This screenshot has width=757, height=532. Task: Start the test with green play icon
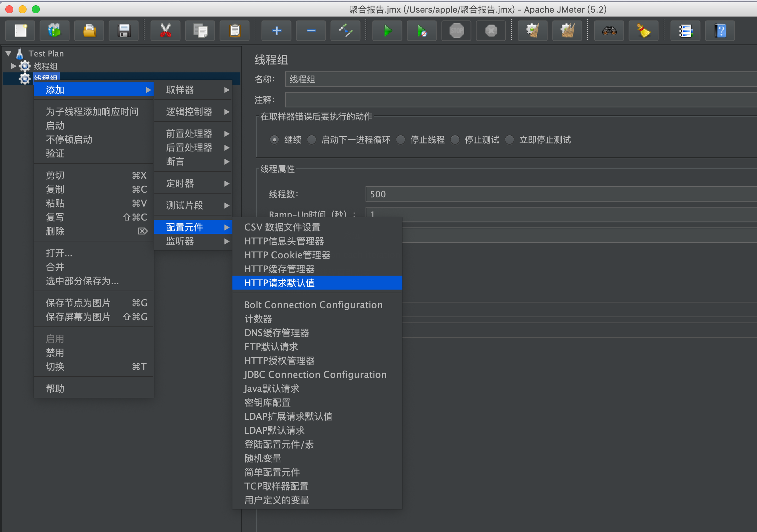click(x=387, y=31)
